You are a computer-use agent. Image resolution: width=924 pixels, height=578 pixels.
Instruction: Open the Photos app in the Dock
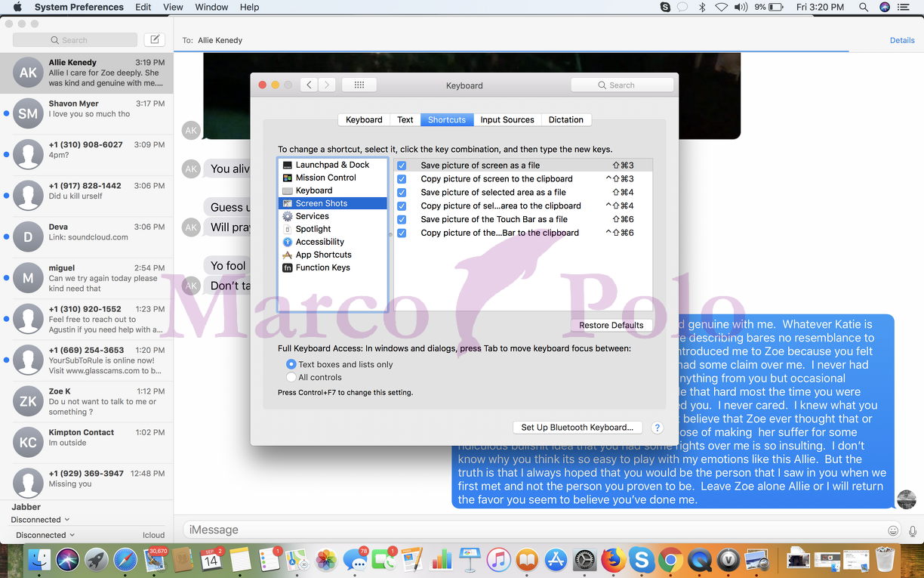[326, 560]
